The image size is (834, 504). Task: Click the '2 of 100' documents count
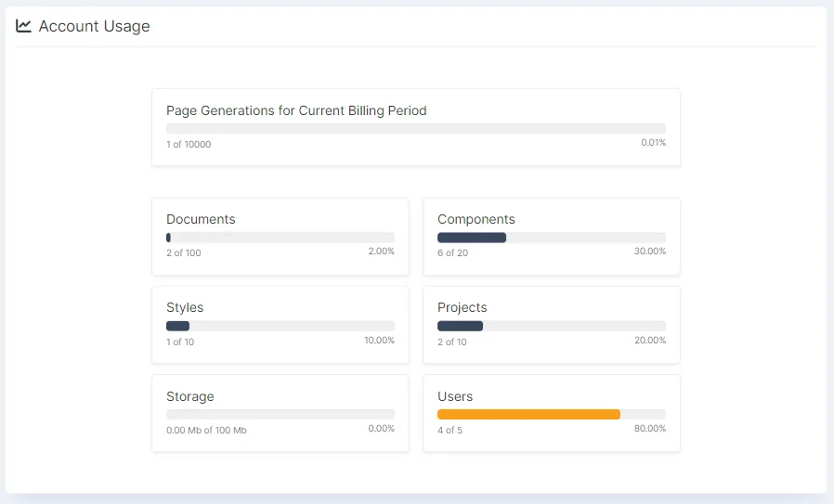[x=184, y=253]
